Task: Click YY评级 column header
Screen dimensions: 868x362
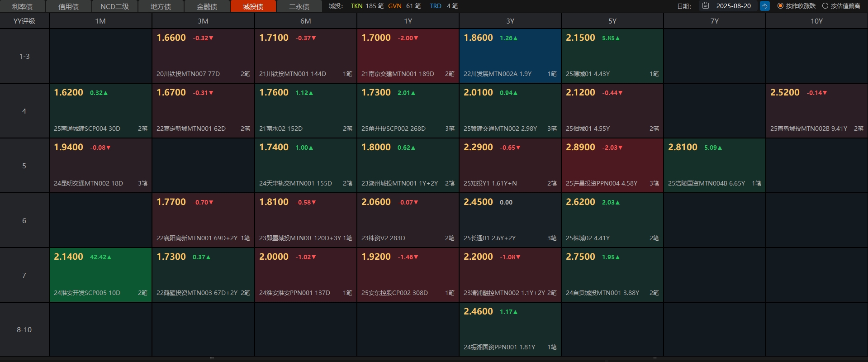Action: 24,21
